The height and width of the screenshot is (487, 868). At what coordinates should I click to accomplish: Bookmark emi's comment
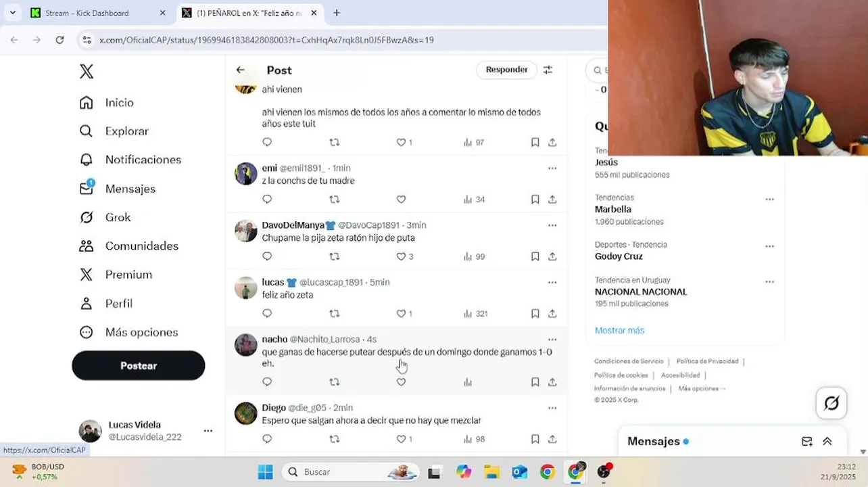[x=535, y=200]
